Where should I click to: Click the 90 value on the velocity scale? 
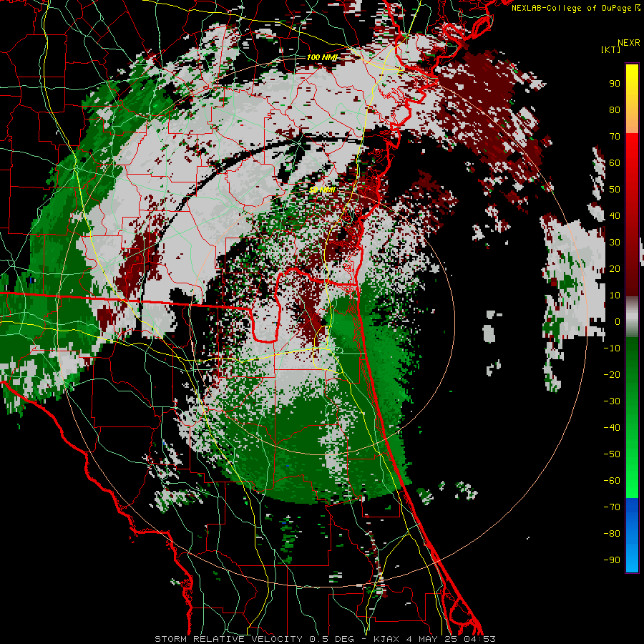[615, 84]
